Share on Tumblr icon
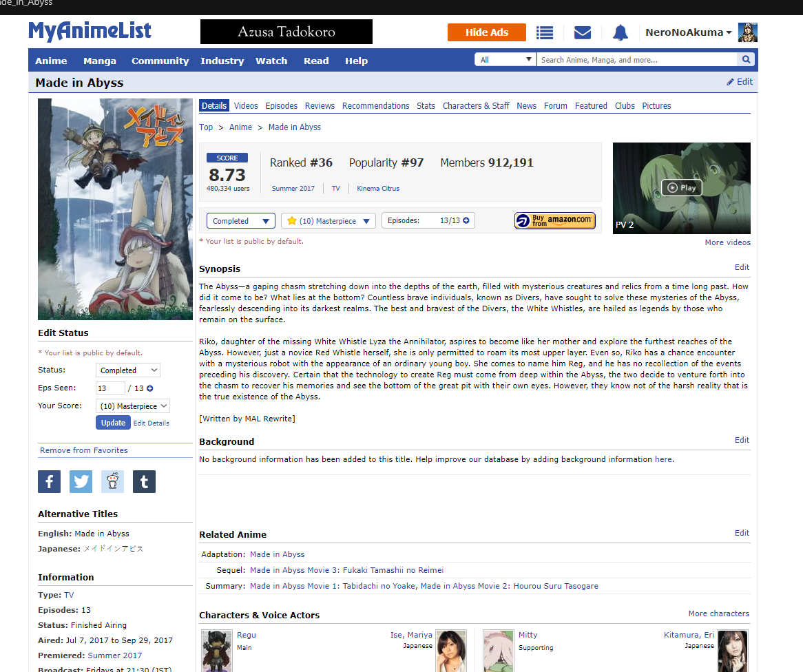 point(145,482)
